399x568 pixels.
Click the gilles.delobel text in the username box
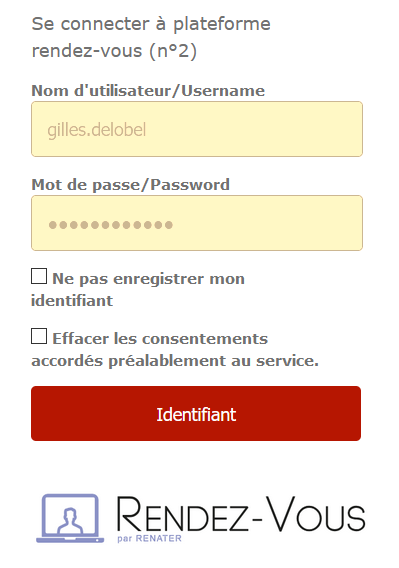97,130
